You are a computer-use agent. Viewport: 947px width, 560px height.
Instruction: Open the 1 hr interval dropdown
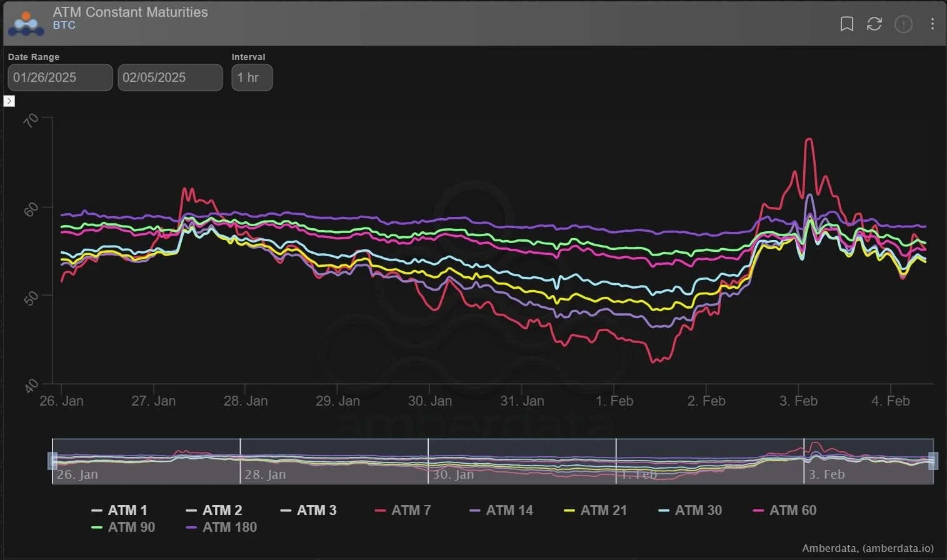[252, 77]
